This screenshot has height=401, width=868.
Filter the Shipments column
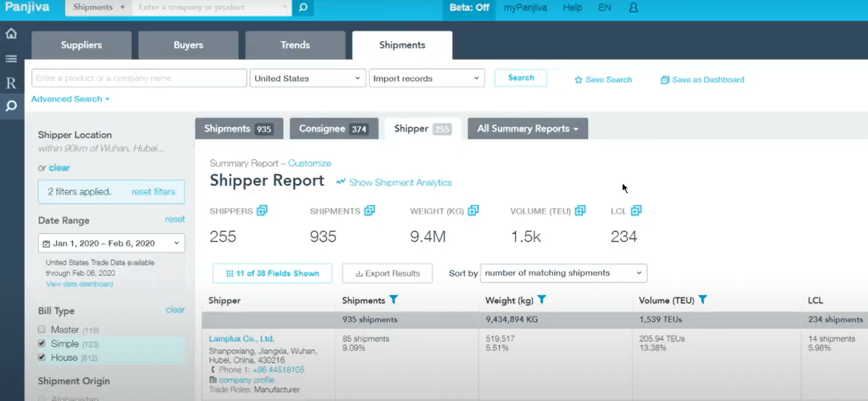pyautogui.click(x=394, y=300)
